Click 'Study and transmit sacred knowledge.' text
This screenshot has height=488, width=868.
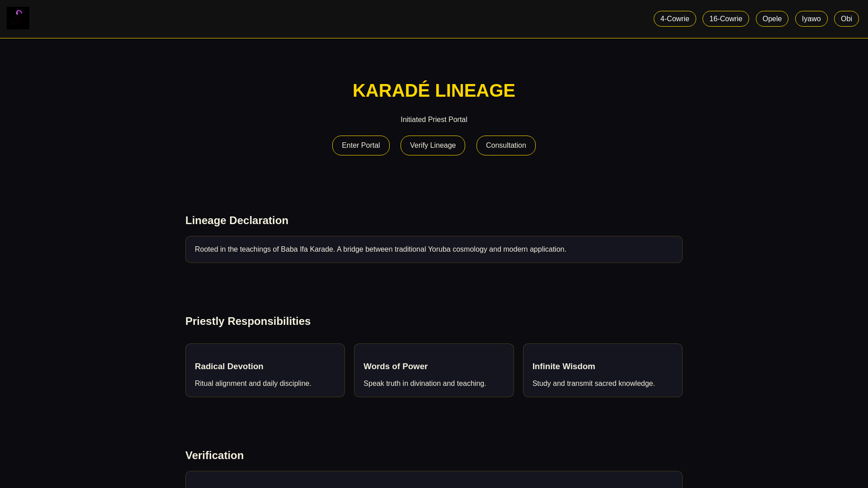594,384
